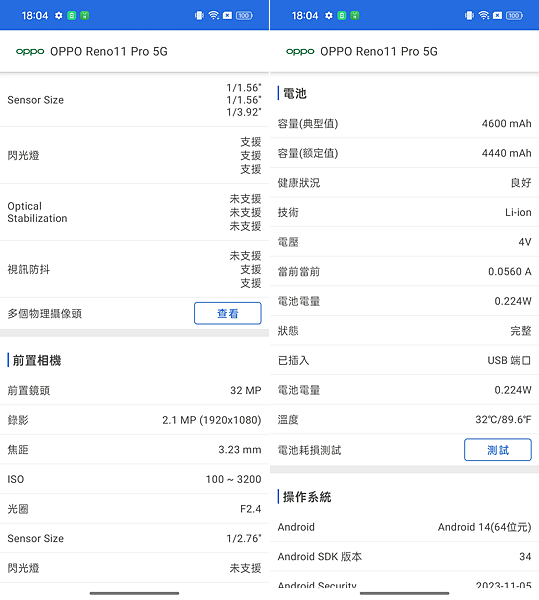The height and width of the screenshot is (600, 539).
Task: Tap the 容量(额定值) 4440 mAh value
Action: point(506,153)
